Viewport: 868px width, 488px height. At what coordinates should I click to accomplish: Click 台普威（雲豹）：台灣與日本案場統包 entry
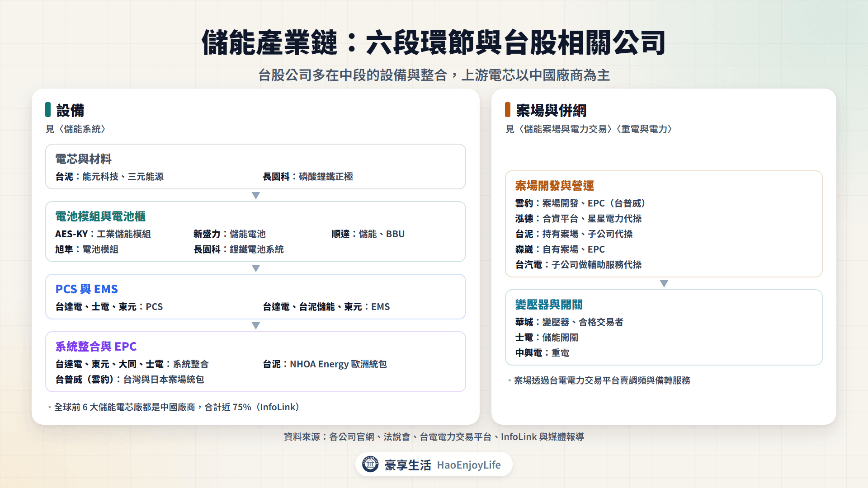tap(130, 380)
